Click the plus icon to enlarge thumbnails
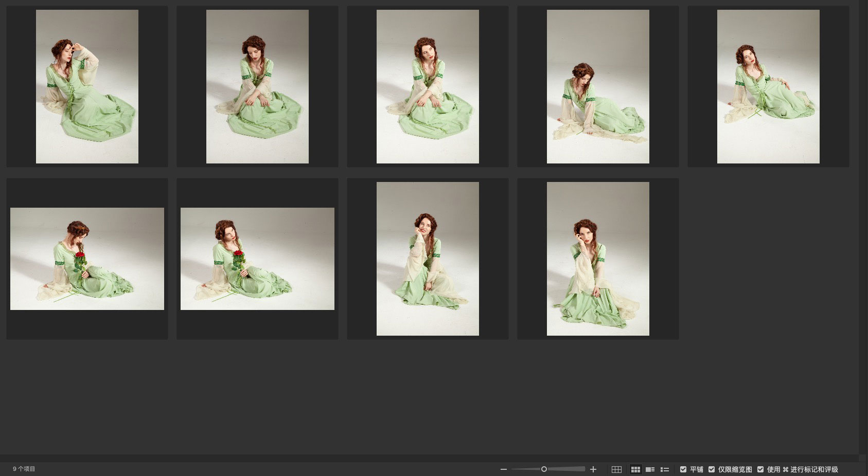Viewport: 868px width, 476px height. pos(593,469)
